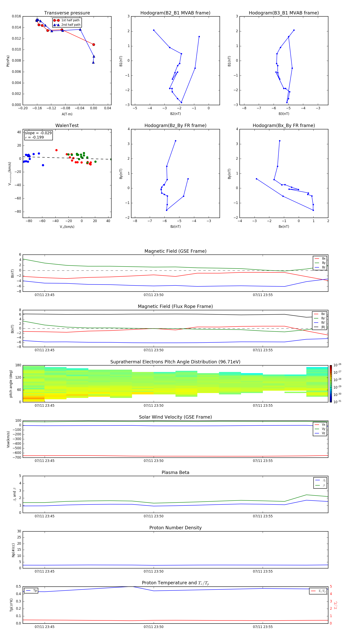The height and width of the screenshot is (644, 351).
Task: Click the "Hodogram(Bz_By FR frame)" title
Action: [175, 125]
